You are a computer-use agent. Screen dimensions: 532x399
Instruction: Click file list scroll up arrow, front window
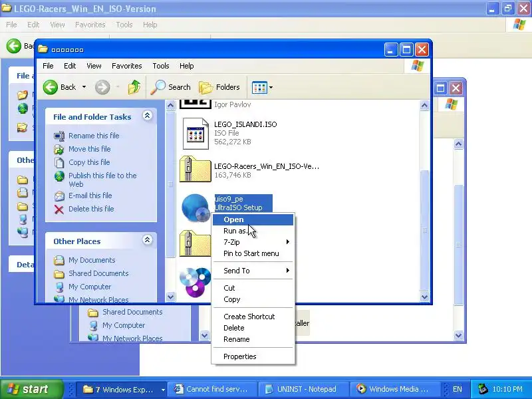click(424, 105)
